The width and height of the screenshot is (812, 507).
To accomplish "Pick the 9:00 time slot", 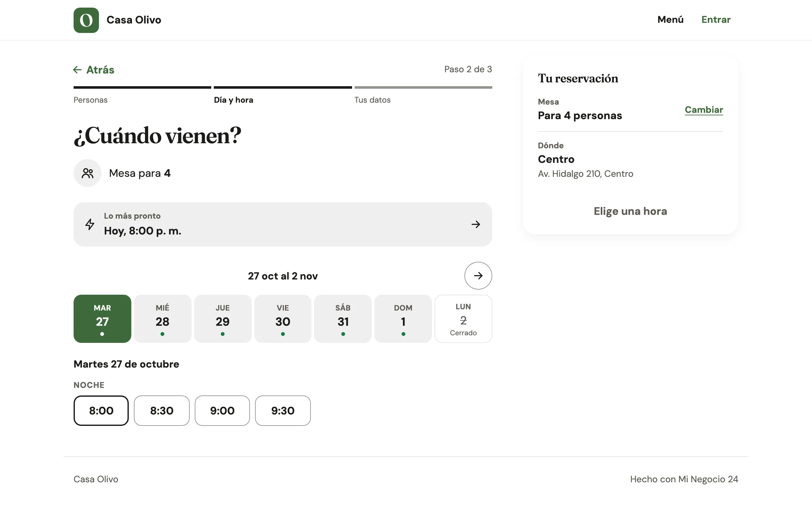I will [222, 410].
